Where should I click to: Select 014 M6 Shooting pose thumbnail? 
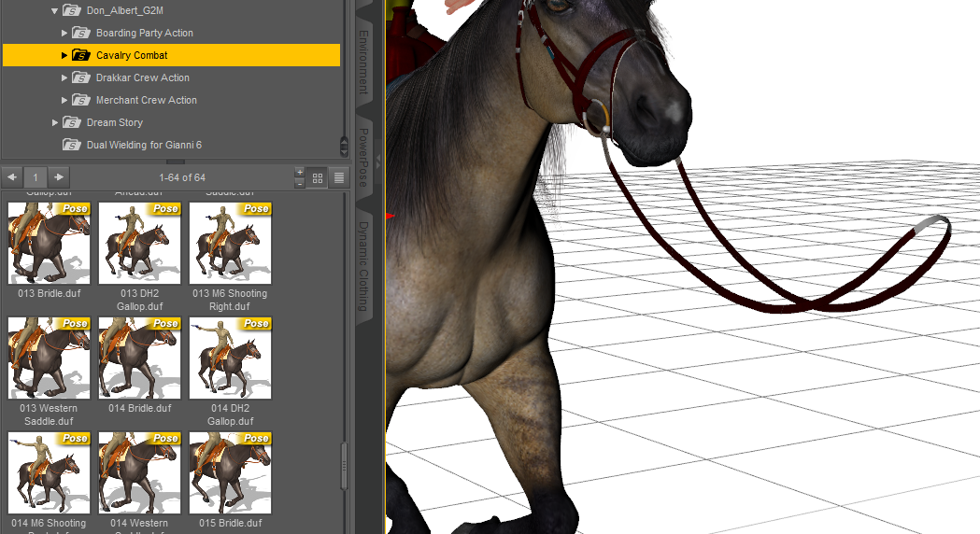[x=49, y=473]
